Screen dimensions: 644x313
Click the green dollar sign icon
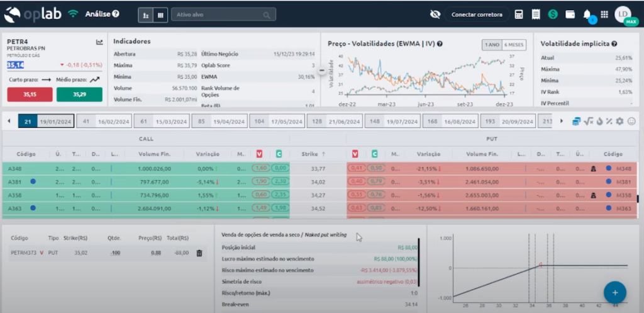pos(553,14)
